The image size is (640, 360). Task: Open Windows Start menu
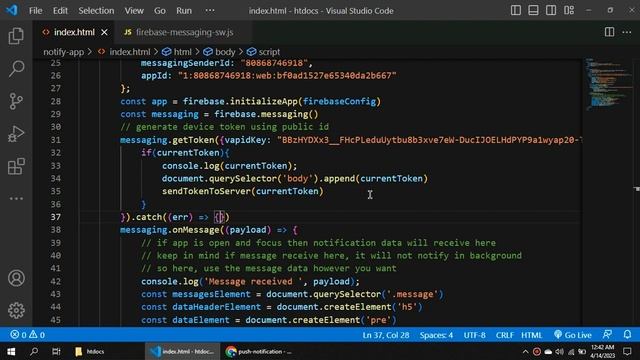coord(11,351)
